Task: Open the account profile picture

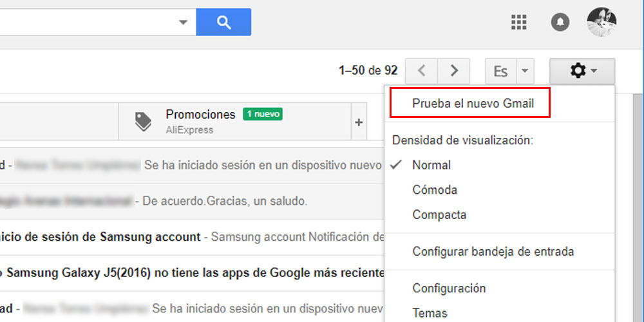Action: tap(601, 22)
